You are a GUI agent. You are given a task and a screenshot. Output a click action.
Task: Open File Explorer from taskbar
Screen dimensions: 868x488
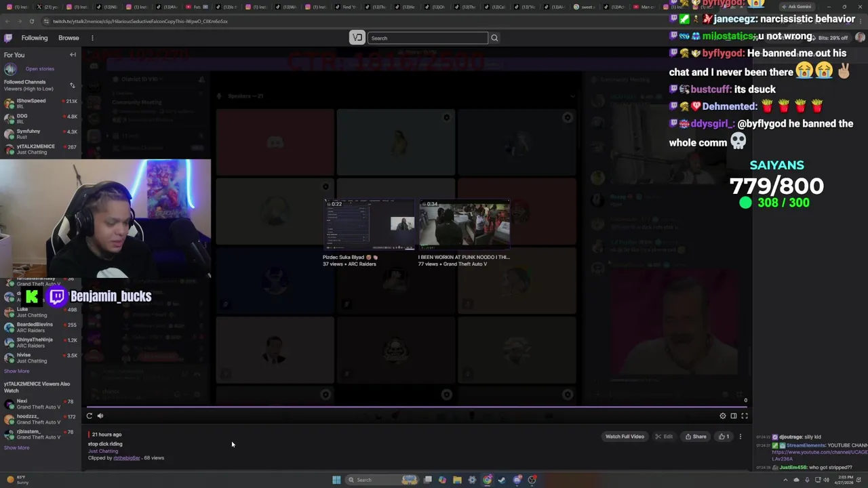(457, 480)
